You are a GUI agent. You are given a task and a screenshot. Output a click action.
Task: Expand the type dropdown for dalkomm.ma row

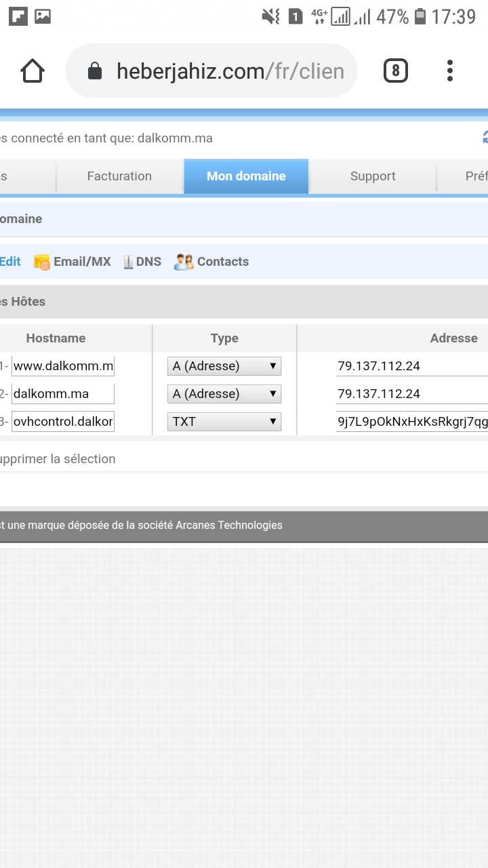(x=224, y=394)
